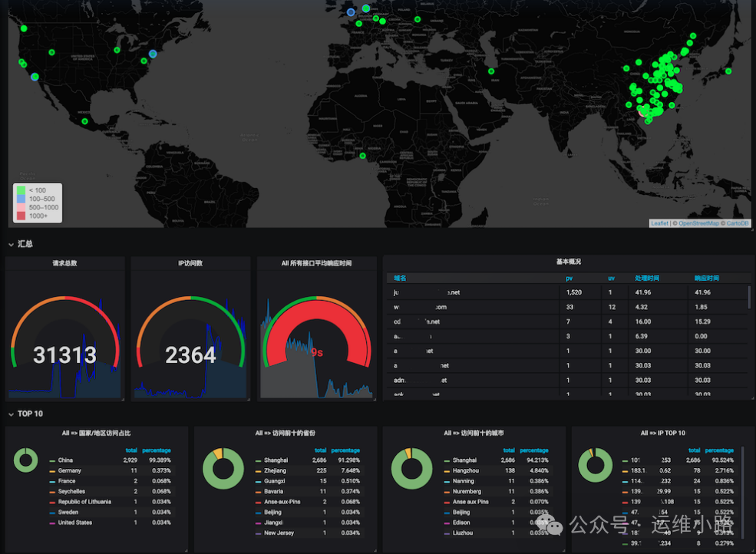The width and height of the screenshot is (756, 554).
Task: Click the '4.32' 处理时间 table cell
Action: pos(641,307)
